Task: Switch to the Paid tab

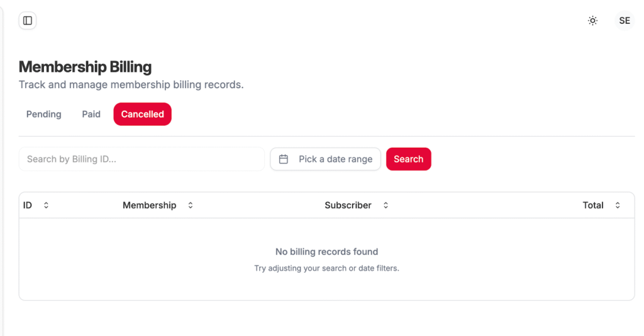Action: [x=91, y=114]
